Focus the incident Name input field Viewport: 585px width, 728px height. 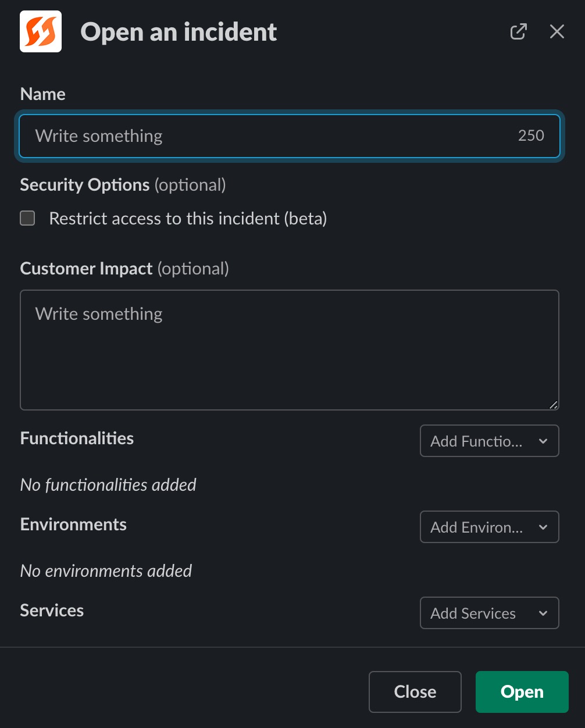(x=267, y=136)
